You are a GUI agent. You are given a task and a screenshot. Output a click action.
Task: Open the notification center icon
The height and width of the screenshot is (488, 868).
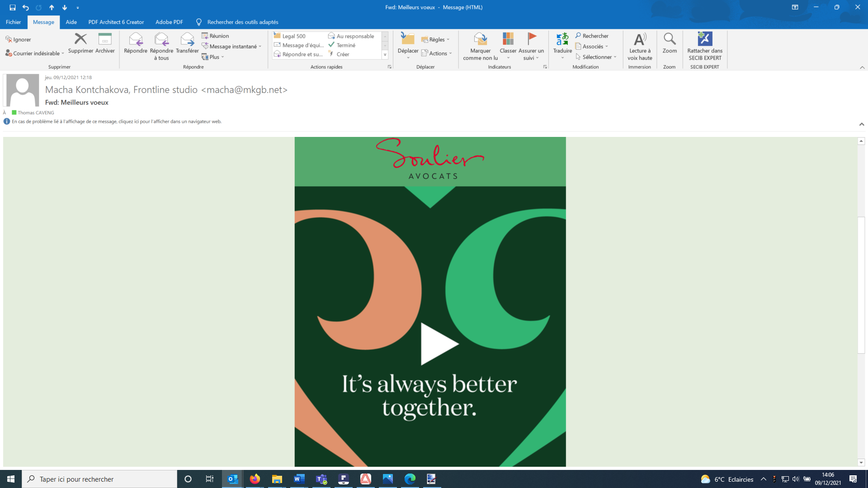[853, 479]
